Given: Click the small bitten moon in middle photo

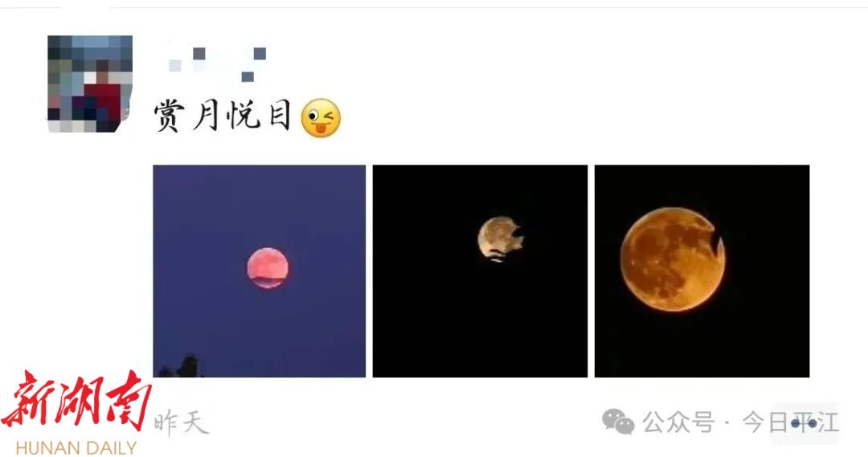Looking at the screenshot, I should pos(501,239).
